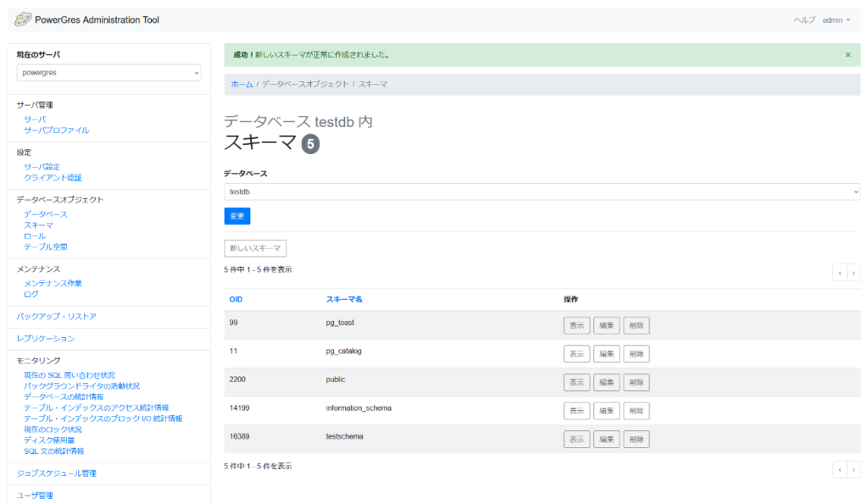
Task: Sort the table by スキーマ名 column
Action: 344,299
